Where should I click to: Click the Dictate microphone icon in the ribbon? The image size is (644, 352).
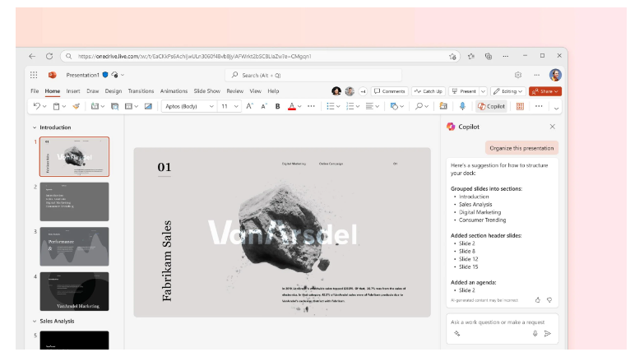pos(462,106)
